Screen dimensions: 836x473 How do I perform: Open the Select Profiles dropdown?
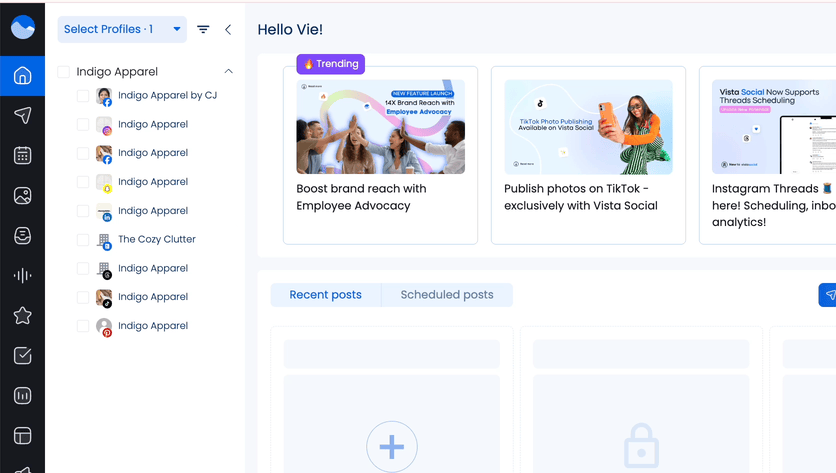pyautogui.click(x=122, y=29)
